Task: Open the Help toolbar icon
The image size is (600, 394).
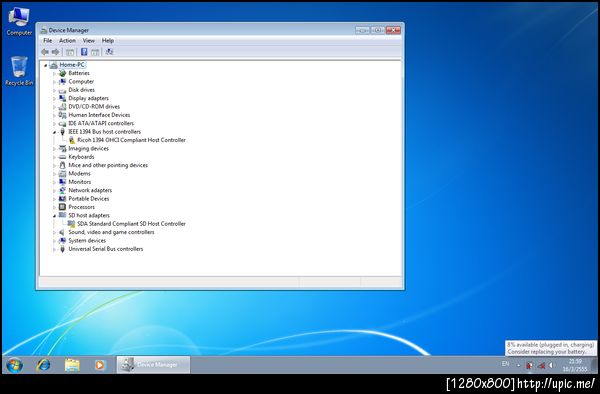Action: [x=84, y=52]
